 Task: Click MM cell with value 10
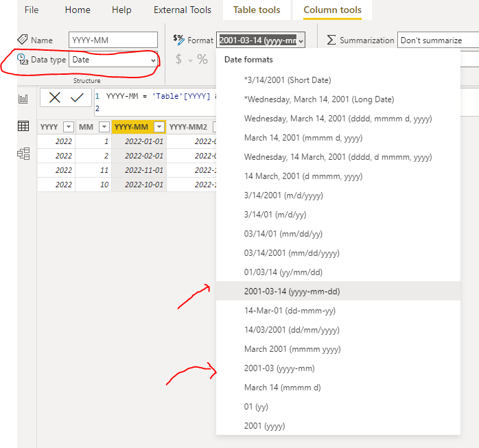[x=93, y=185]
